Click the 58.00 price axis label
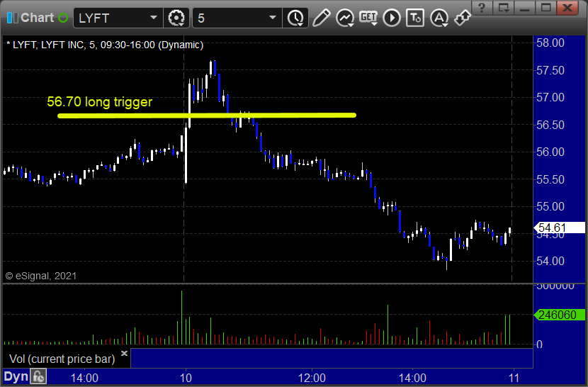 (550, 43)
